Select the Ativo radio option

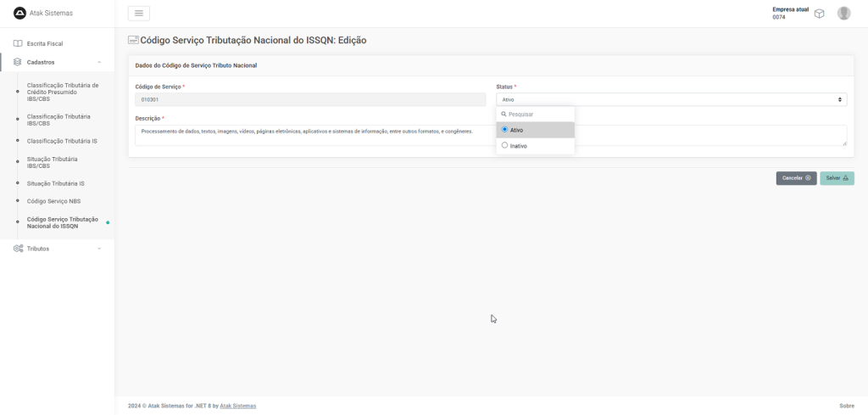(505, 130)
